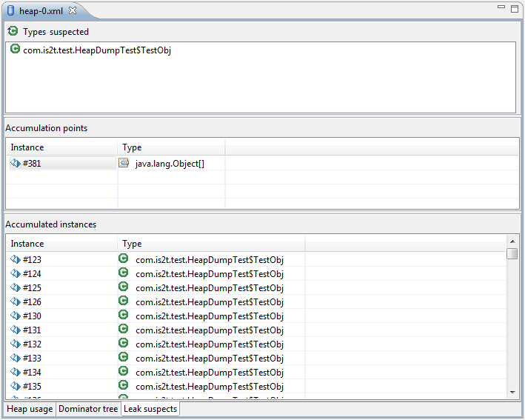Screen dimensions: 525x420
Task: Open the Dominator tree tab
Action: (x=88, y=409)
